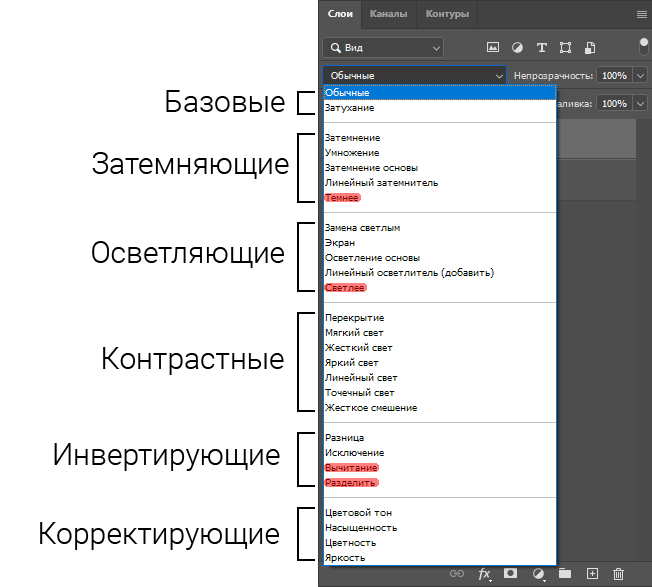The width and height of the screenshot is (652, 587).
Task: Filter layers by type (T) icon
Action: [x=542, y=47]
